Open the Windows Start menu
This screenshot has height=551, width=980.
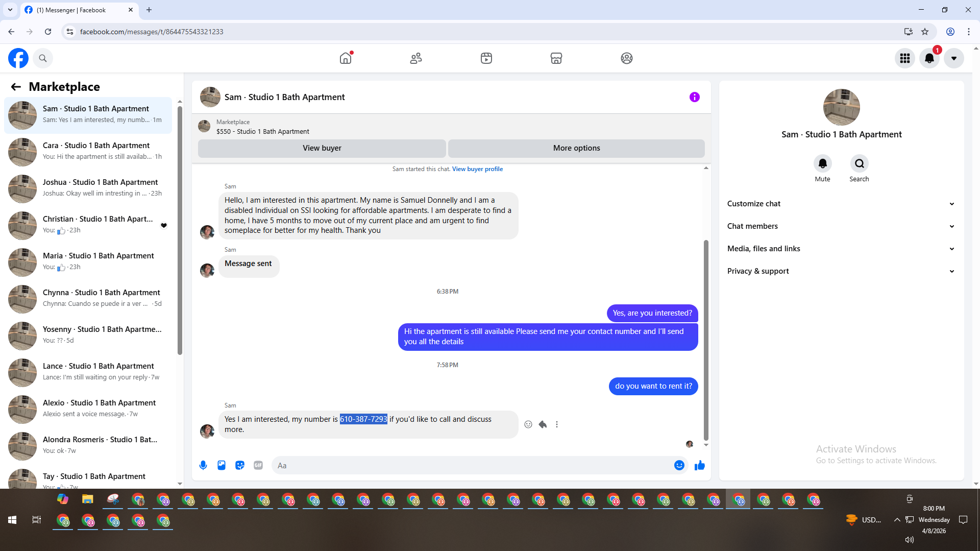12,520
